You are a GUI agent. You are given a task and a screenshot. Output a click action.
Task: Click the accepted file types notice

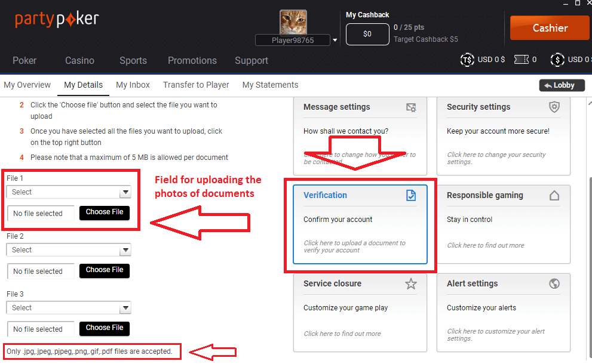(90, 351)
